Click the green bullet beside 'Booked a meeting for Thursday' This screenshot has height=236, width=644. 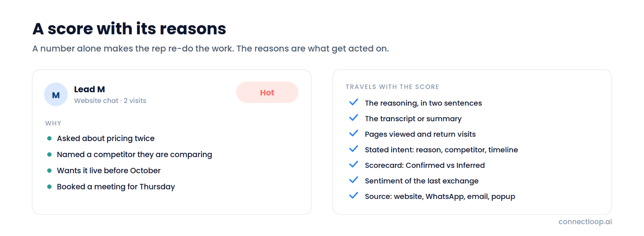[x=49, y=187]
